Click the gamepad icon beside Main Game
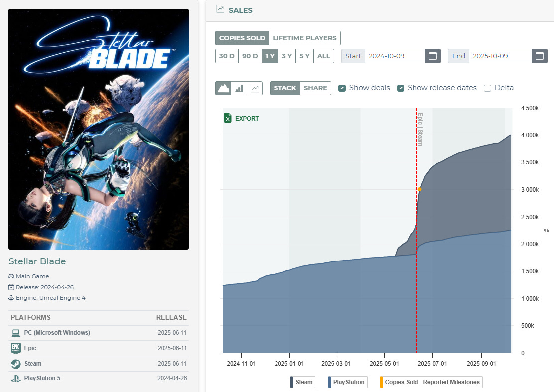Image resolution: width=554 pixels, height=392 pixels. point(11,276)
